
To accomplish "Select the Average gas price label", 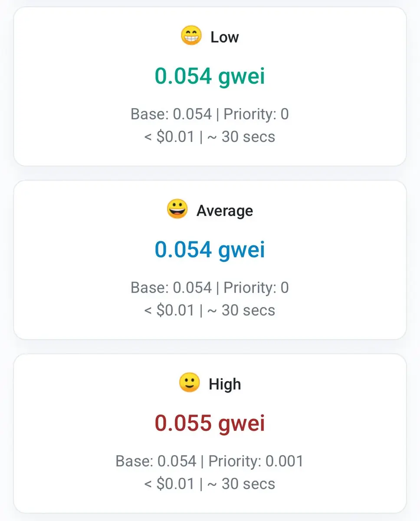I will 225,211.
